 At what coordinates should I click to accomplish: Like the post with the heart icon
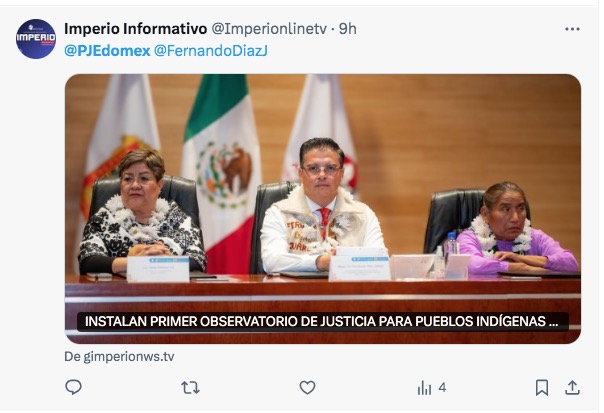(x=307, y=387)
